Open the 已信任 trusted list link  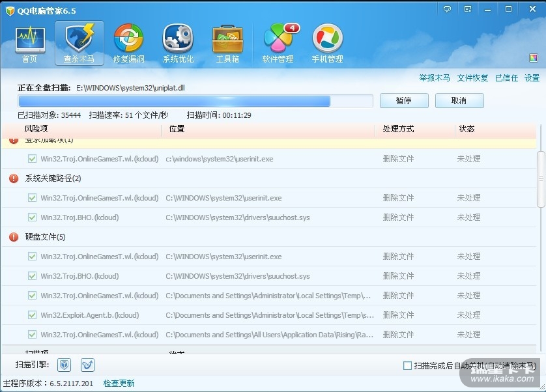point(506,78)
